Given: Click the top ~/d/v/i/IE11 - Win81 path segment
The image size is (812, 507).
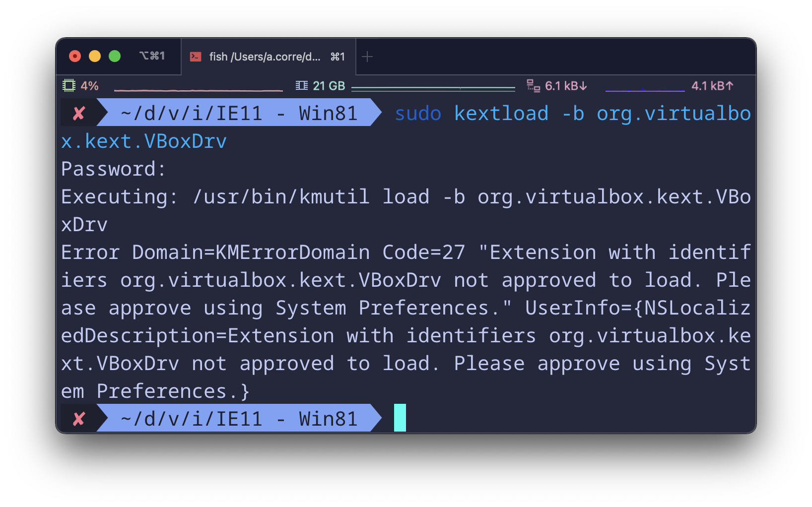Looking at the screenshot, I should [x=239, y=114].
